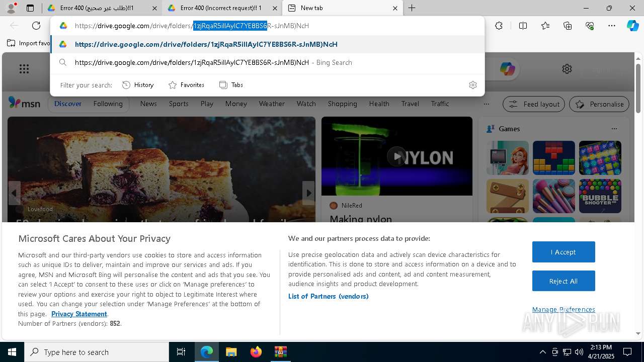Click the page vertical scrollbar
Screen dimensions: 644x362
(x=638, y=88)
